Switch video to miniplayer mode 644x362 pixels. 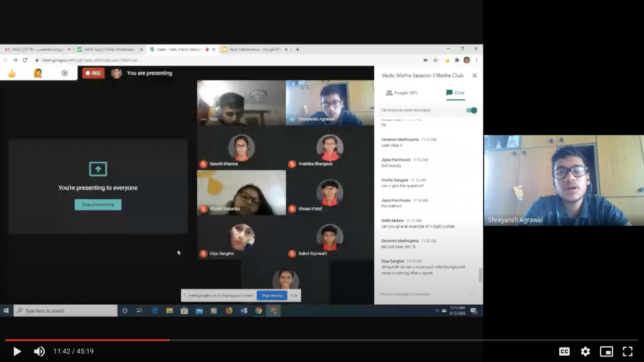[607, 351]
